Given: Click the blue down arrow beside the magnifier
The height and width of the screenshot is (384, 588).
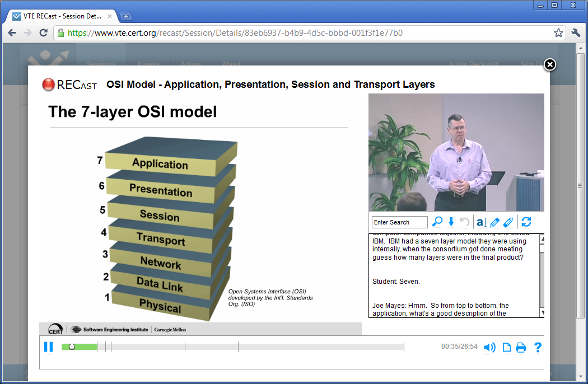Looking at the screenshot, I should click(x=451, y=222).
